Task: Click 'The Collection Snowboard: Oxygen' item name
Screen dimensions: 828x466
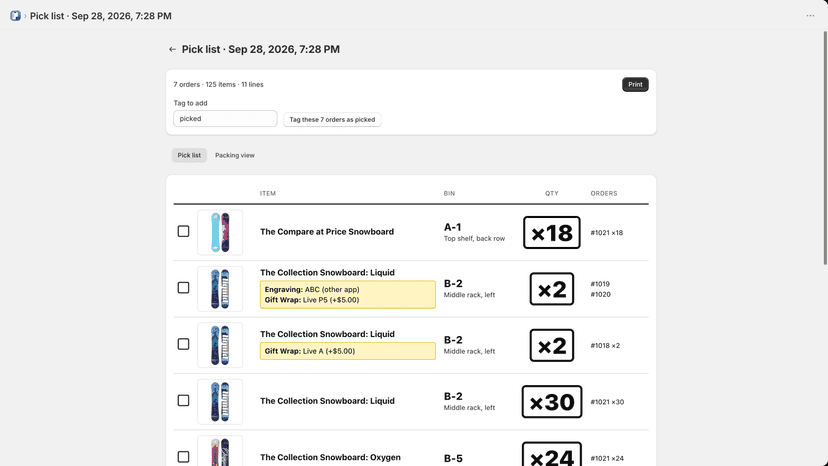Action: tap(330, 457)
